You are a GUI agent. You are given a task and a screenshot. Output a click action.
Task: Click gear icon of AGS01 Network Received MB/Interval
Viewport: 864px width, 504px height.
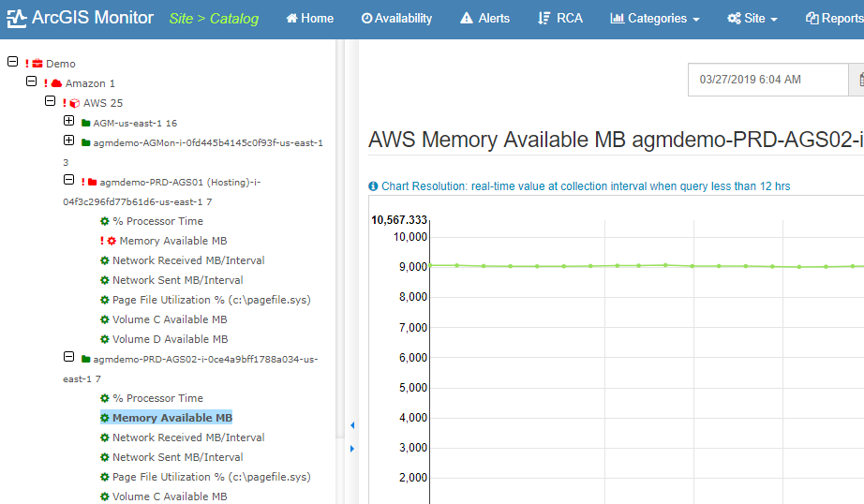coord(105,260)
